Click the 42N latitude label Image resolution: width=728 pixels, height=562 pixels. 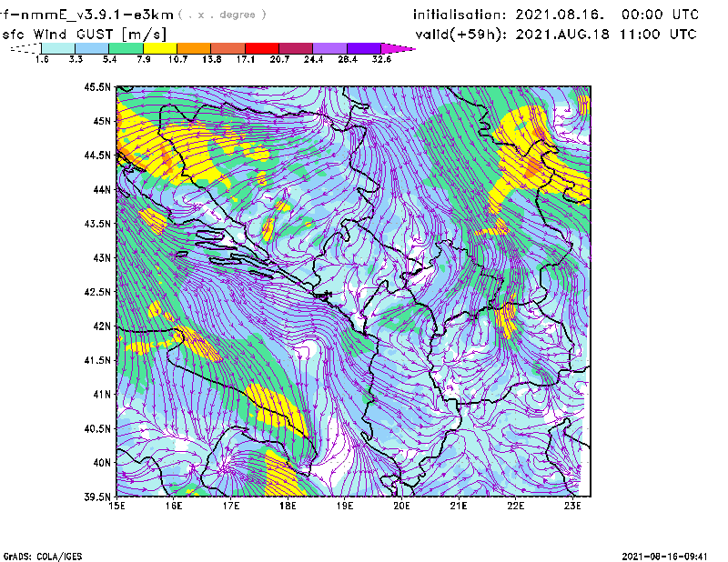tap(102, 326)
